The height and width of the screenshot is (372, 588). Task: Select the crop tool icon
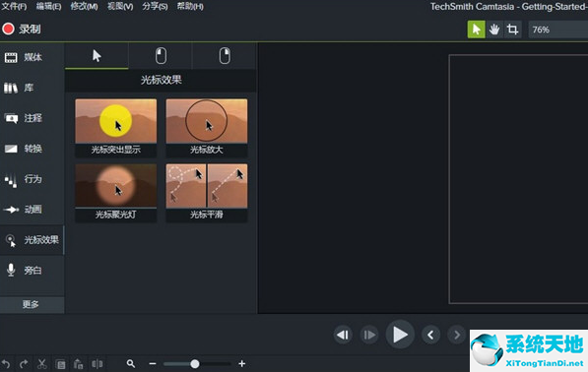pos(512,30)
